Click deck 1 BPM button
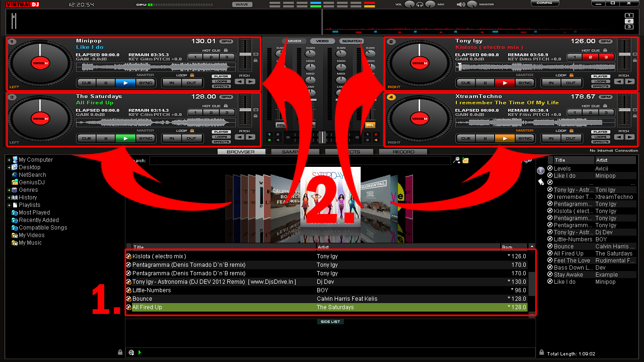The image size is (644, 362). click(x=226, y=41)
